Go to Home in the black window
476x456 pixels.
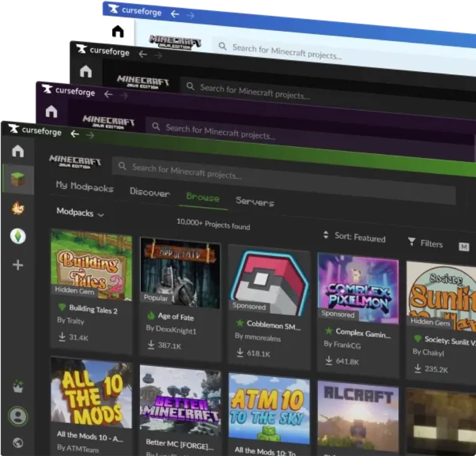pos(86,71)
